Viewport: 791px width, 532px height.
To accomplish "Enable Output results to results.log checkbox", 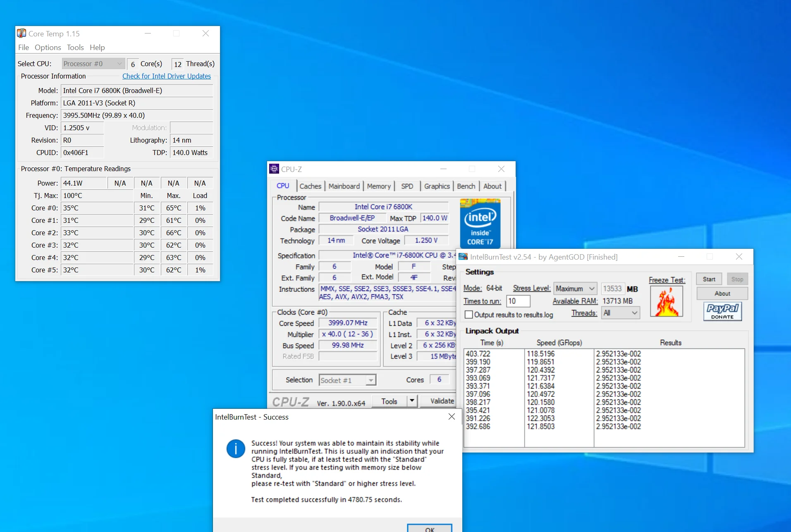I will [x=469, y=315].
